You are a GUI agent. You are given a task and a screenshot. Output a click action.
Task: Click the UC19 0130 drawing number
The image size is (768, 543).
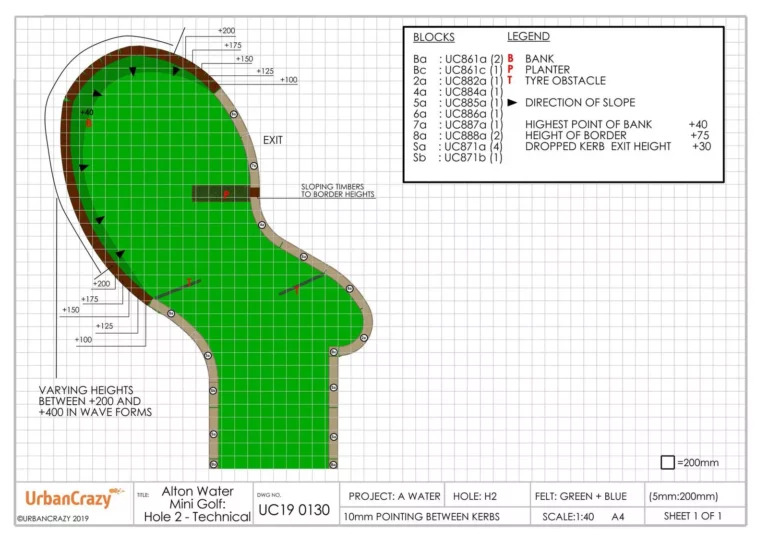[x=295, y=509]
